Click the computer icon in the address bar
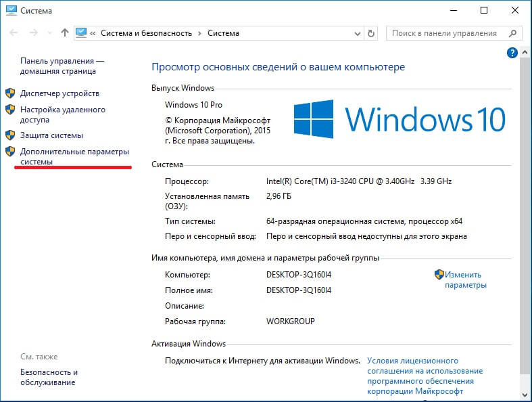The image size is (532, 402). 81,32
